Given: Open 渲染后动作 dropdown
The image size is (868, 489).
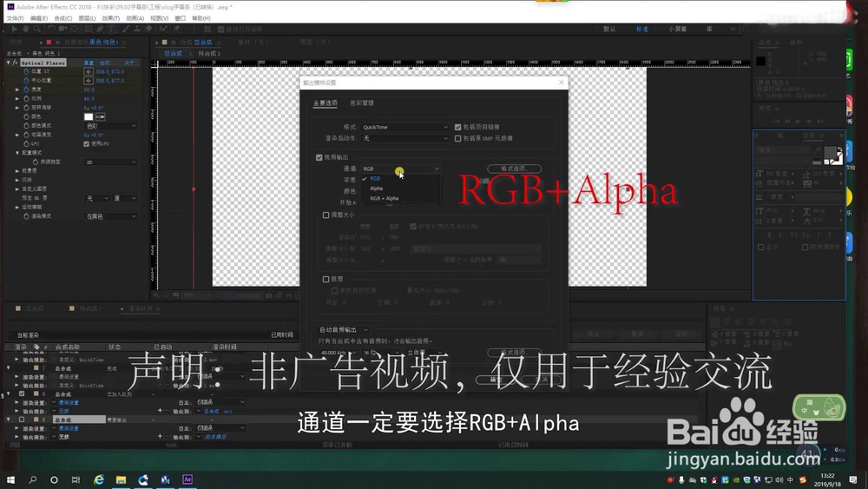Looking at the screenshot, I should [x=404, y=138].
